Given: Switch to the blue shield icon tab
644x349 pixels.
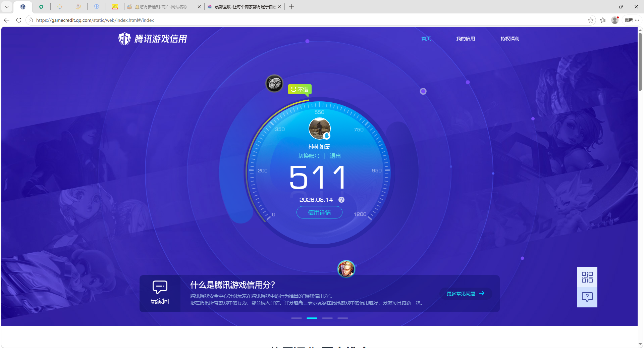Looking at the screenshot, I should click(x=97, y=7).
